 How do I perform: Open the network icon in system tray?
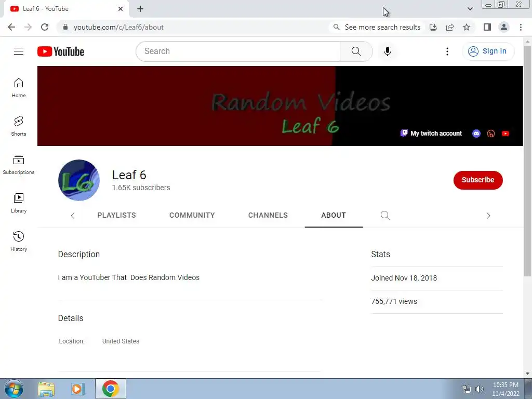coord(467,389)
